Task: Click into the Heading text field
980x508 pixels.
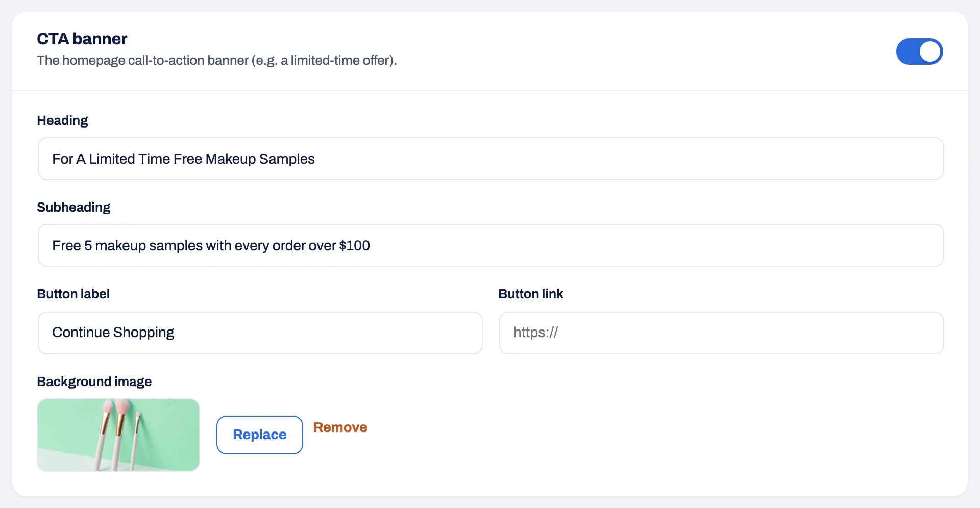Action: tap(491, 159)
